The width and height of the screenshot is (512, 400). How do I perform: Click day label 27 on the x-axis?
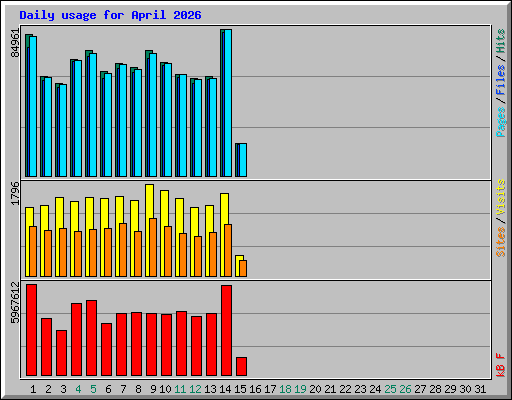coord(420,389)
